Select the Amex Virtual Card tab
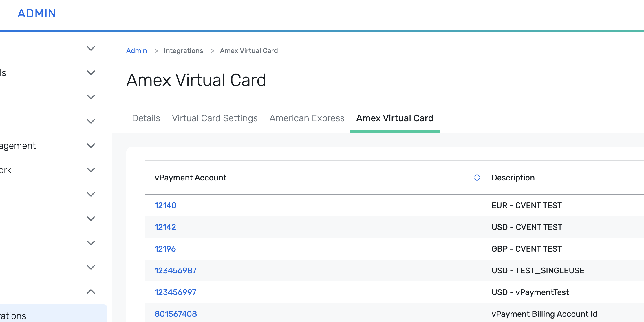This screenshot has width=644, height=322. [x=395, y=118]
